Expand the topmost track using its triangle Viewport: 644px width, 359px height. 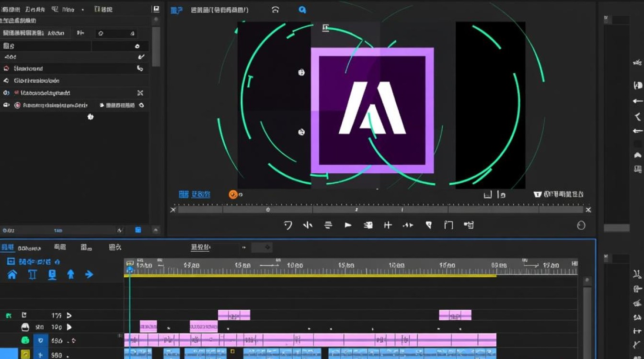click(x=69, y=315)
